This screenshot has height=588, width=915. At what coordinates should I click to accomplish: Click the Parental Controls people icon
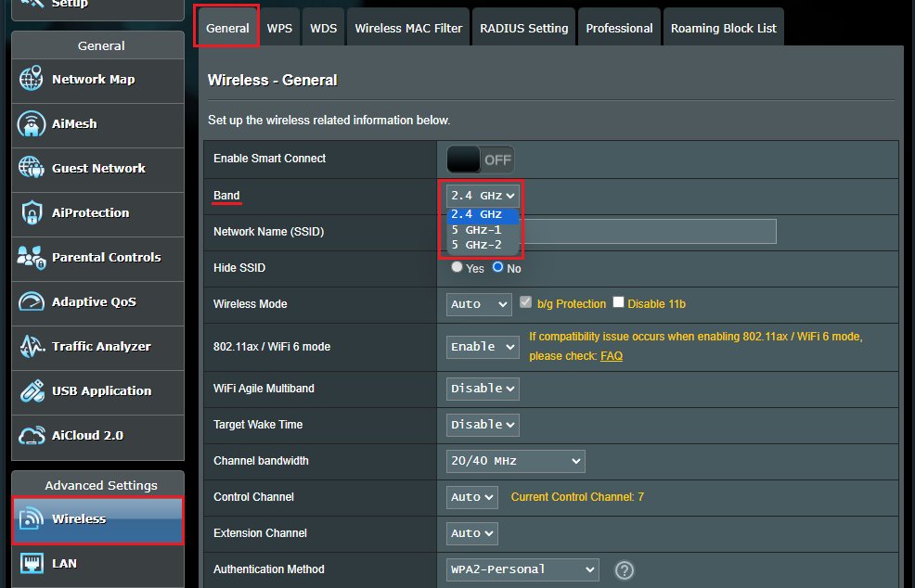coord(31,257)
